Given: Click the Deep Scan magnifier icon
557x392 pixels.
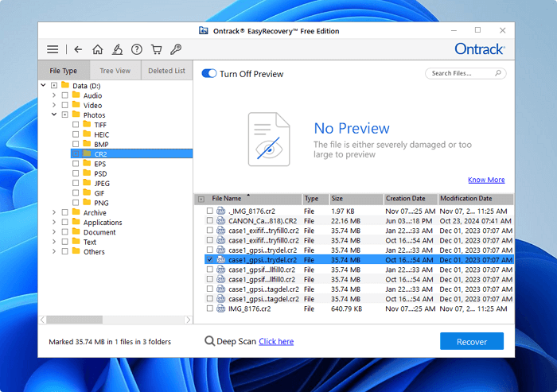Looking at the screenshot, I should [209, 341].
